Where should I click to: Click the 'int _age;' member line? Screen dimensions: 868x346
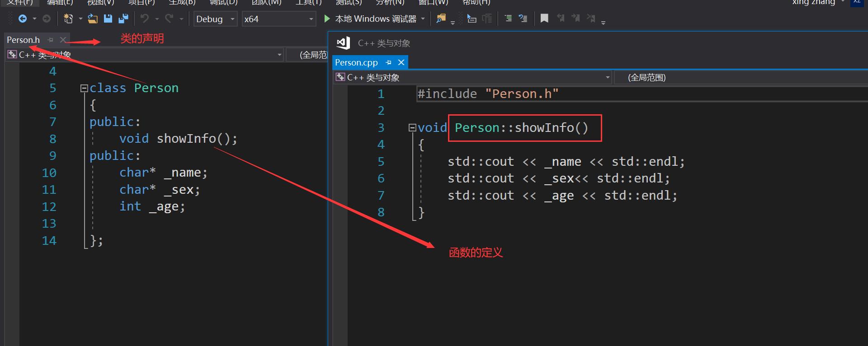[152, 206]
